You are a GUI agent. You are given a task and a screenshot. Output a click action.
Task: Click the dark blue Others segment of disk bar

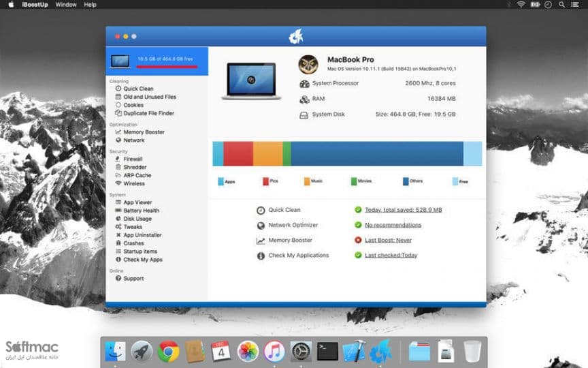click(x=377, y=153)
